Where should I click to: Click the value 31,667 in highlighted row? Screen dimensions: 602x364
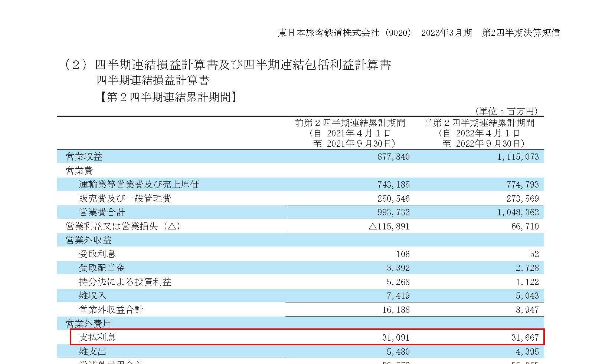tap(524, 337)
